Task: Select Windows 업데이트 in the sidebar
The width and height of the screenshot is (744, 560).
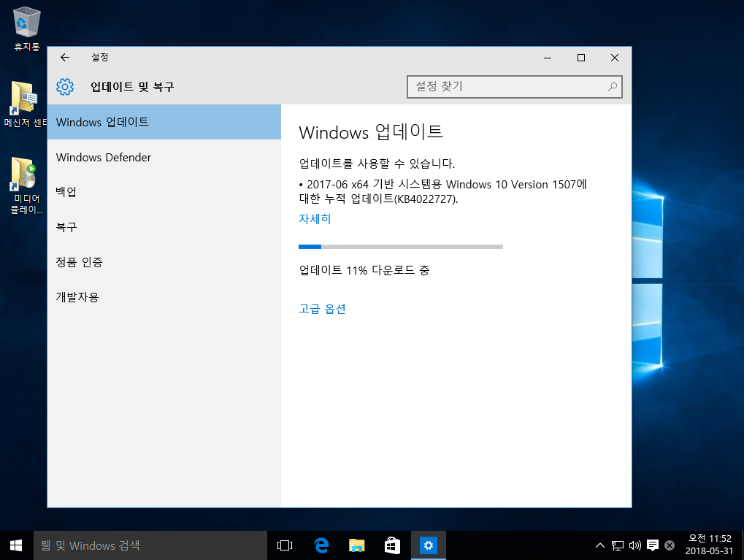Action: click(x=164, y=122)
